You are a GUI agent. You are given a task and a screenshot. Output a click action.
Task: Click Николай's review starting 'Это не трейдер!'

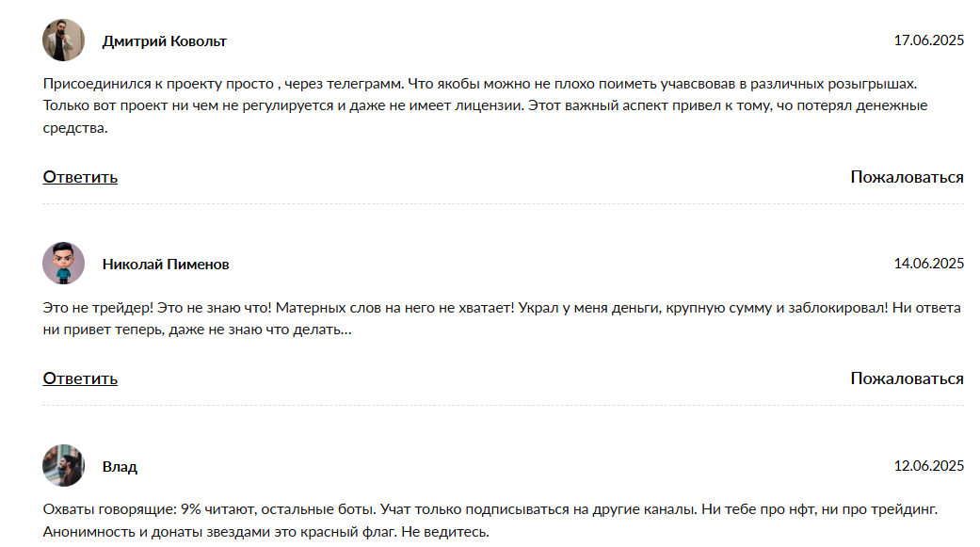(502, 319)
